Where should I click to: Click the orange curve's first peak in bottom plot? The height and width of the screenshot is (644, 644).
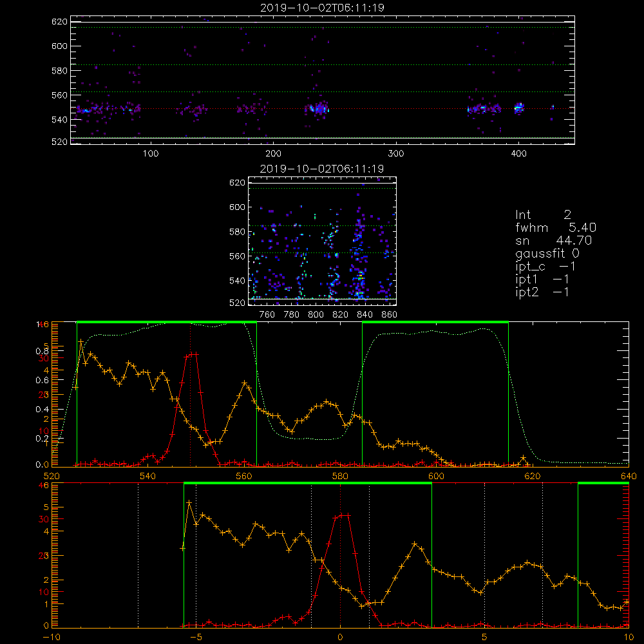coord(189,503)
